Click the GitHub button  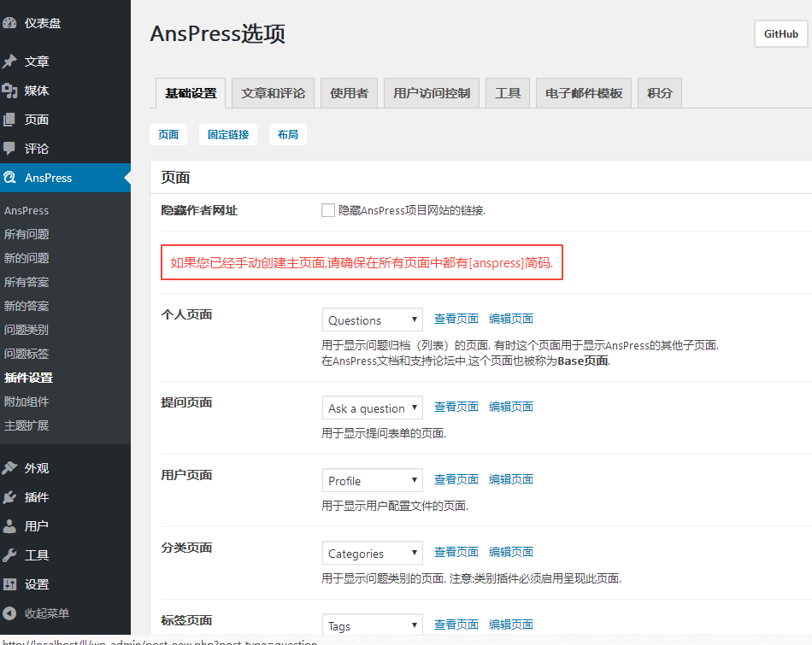click(x=781, y=33)
